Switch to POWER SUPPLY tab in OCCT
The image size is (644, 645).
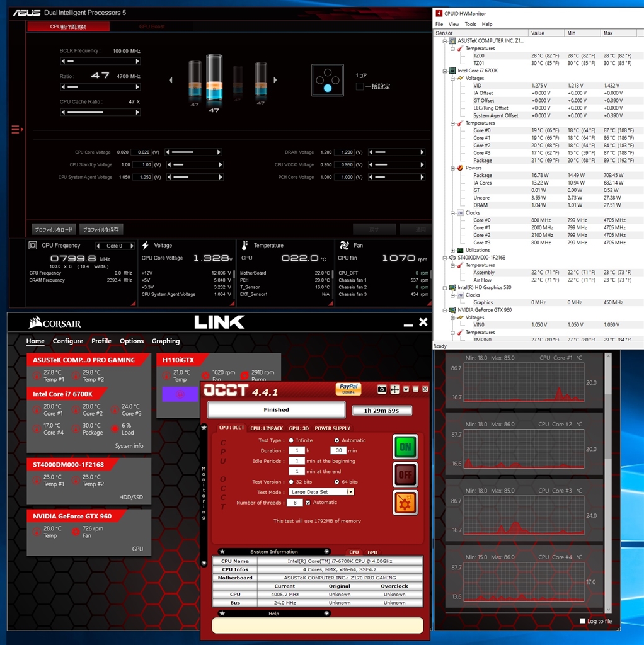click(x=333, y=428)
